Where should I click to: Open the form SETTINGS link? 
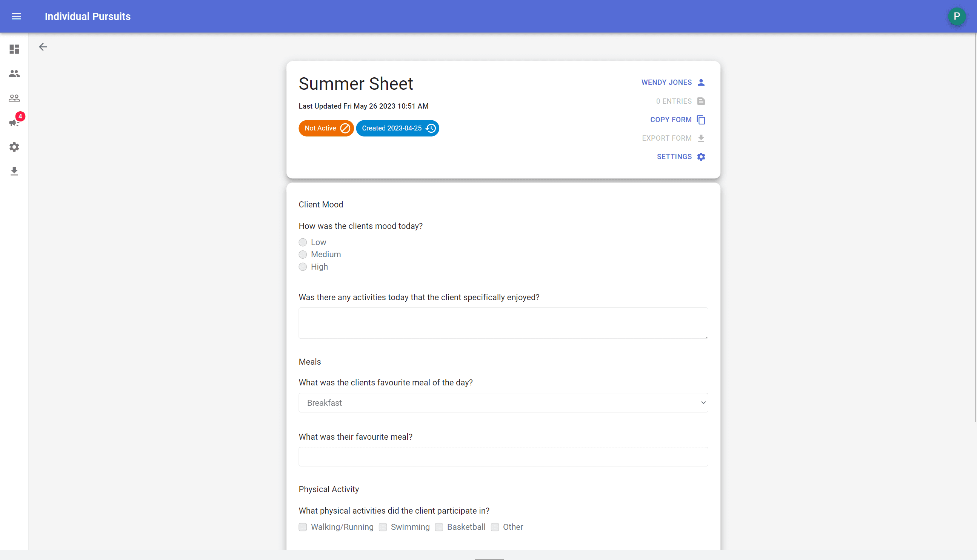tap(680, 156)
